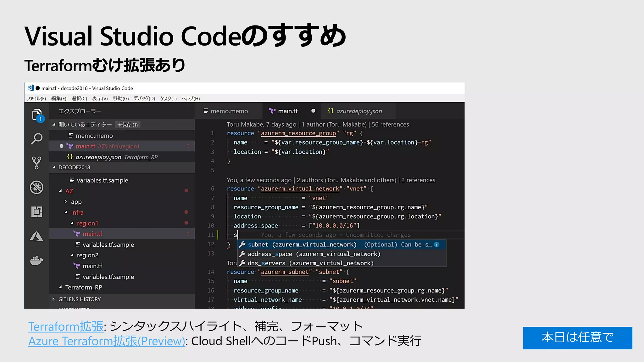
Task: Click unsaved dot on main.tf tab
Action: [x=313, y=111]
